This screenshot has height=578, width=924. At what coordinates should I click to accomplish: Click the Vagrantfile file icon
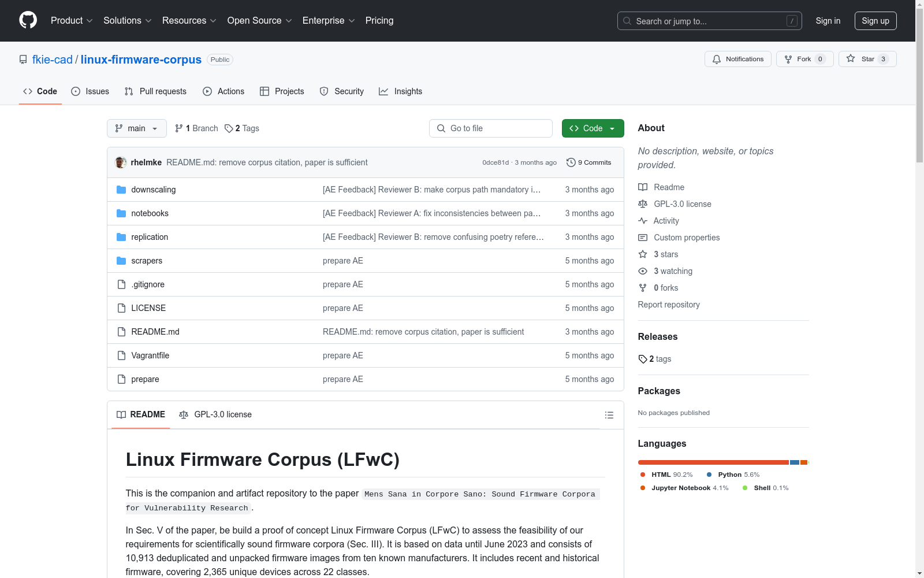[x=121, y=355]
